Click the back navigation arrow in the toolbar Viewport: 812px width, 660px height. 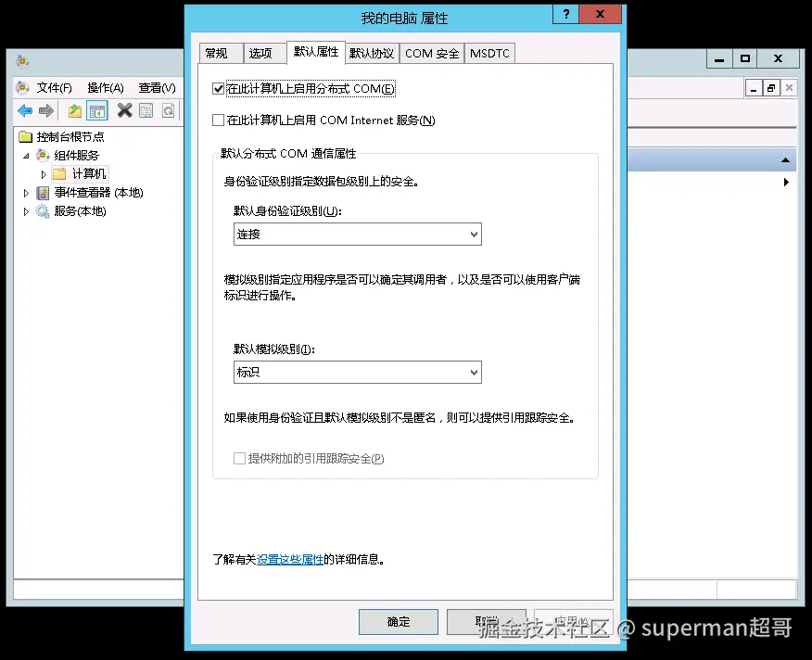[23, 110]
